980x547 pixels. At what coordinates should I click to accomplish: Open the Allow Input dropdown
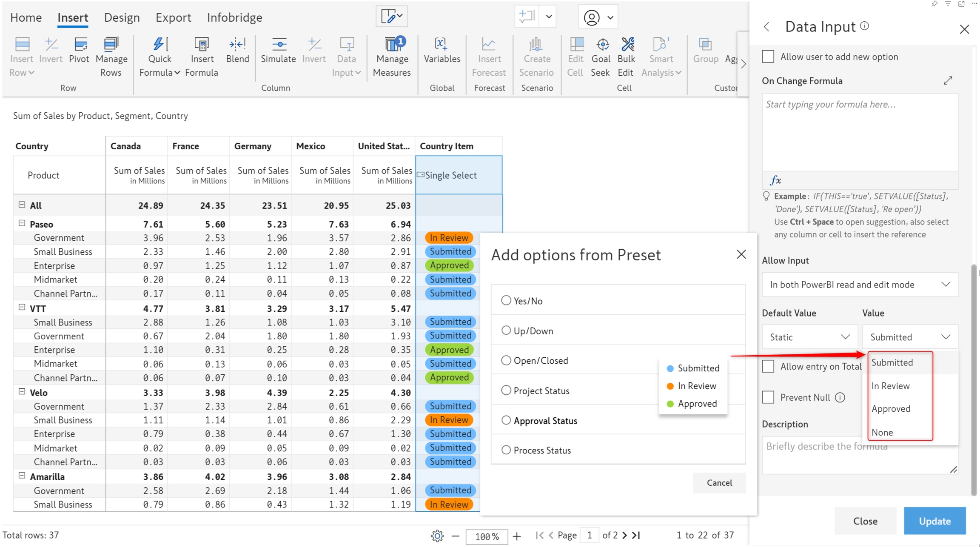point(859,285)
